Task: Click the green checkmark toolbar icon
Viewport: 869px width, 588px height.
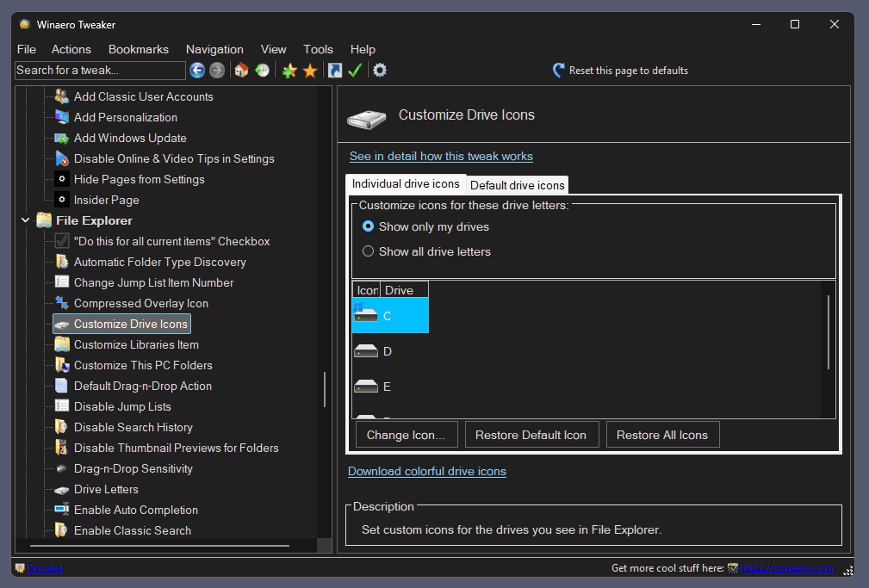Action: (x=355, y=71)
